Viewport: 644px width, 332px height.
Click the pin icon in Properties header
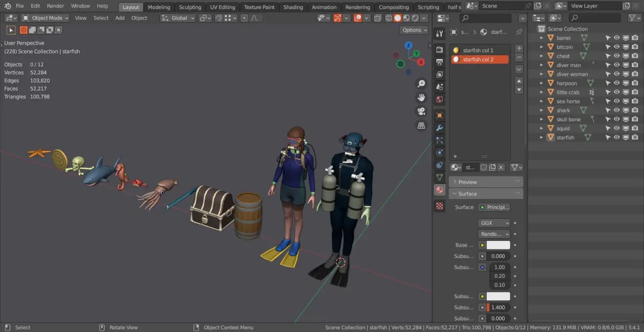coord(518,32)
